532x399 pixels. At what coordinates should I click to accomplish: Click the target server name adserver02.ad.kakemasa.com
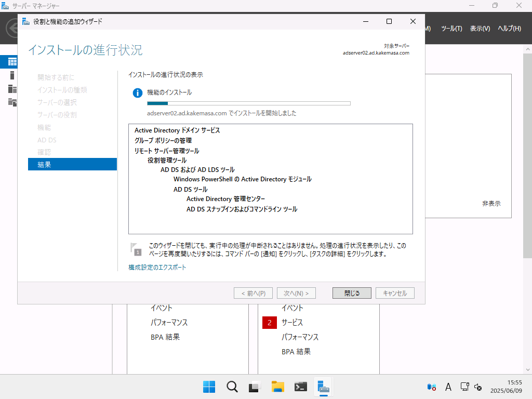click(x=376, y=53)
